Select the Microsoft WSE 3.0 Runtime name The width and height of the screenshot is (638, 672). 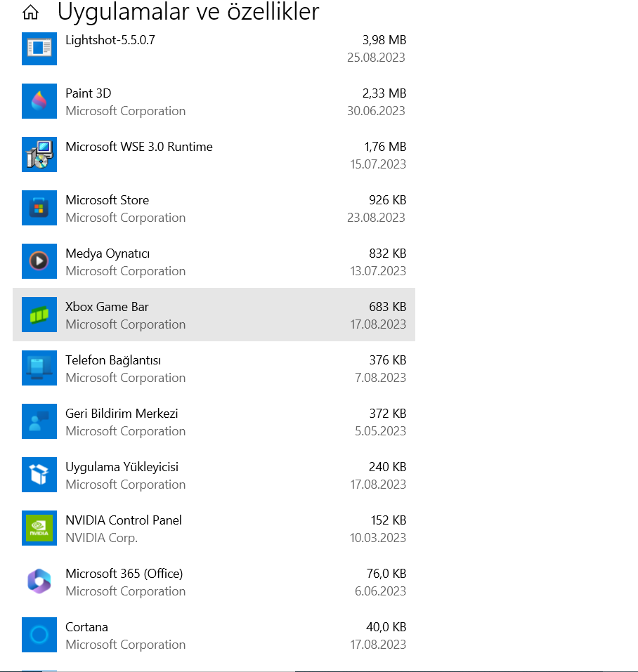139,147
